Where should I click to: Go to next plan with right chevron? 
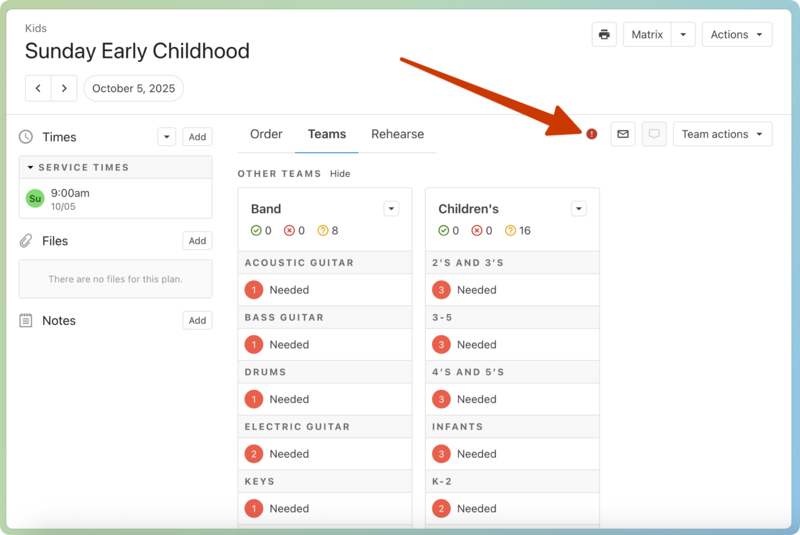click(x=64, y=88)
